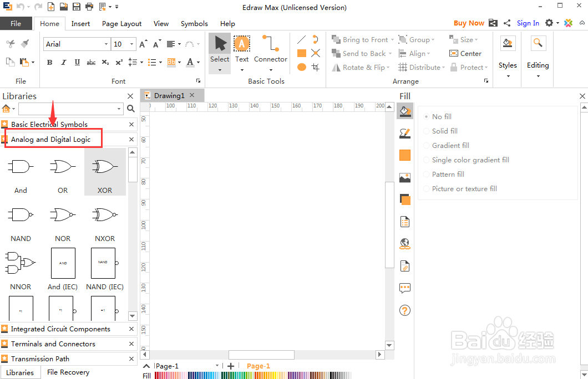Switch to the Page Layout tab
The width and height of the screenshot is (588, 379).
click(121, 24)
